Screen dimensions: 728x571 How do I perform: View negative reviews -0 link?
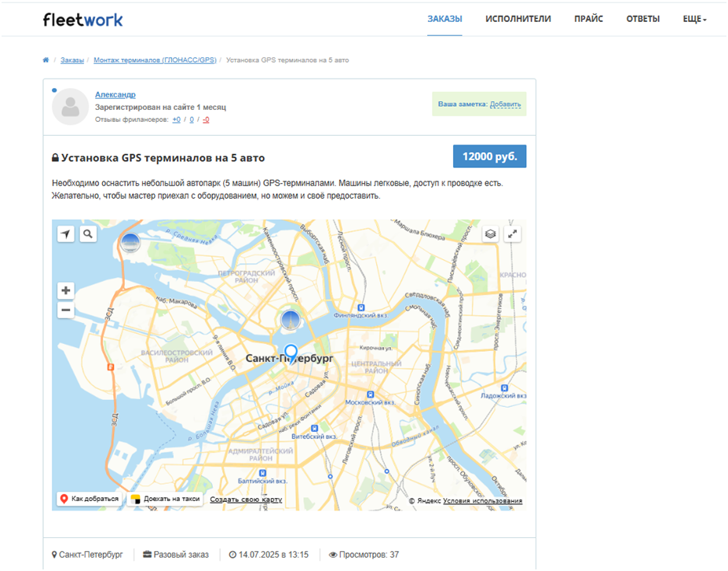206,119
